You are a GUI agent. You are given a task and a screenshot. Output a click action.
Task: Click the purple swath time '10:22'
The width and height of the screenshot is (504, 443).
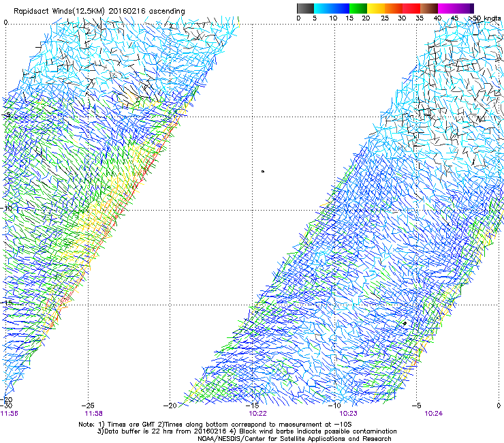[x=257, y=414]
